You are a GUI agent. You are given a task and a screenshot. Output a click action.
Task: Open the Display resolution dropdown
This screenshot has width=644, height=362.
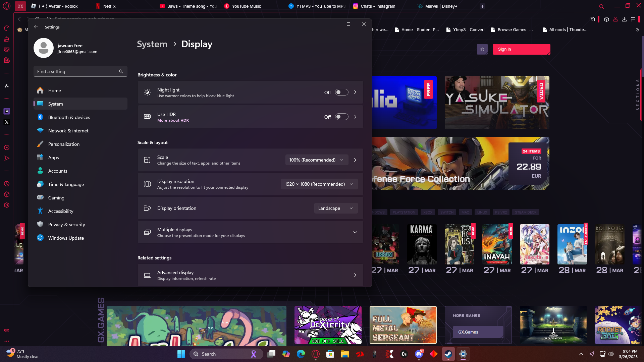(319, 184)
